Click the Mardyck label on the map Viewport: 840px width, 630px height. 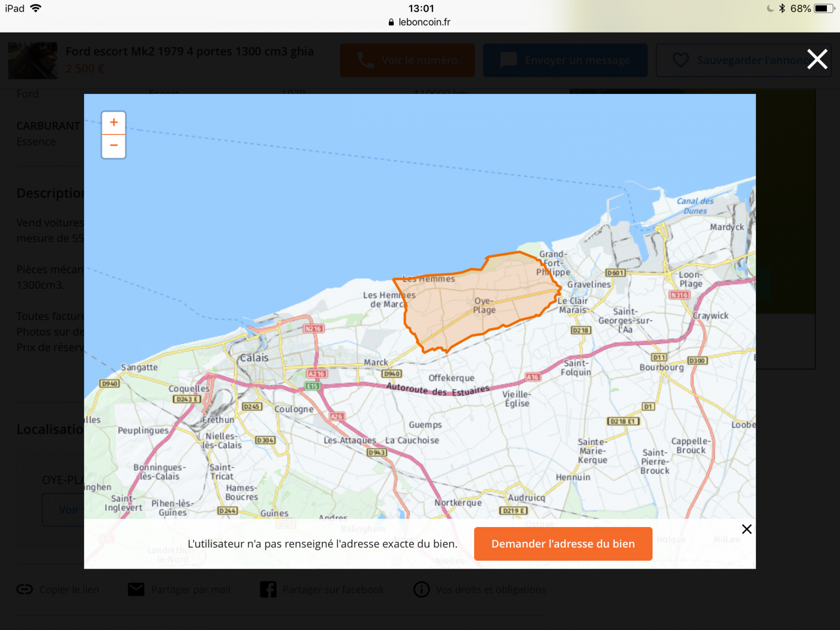pyautogui.click(x=727, y=227)
